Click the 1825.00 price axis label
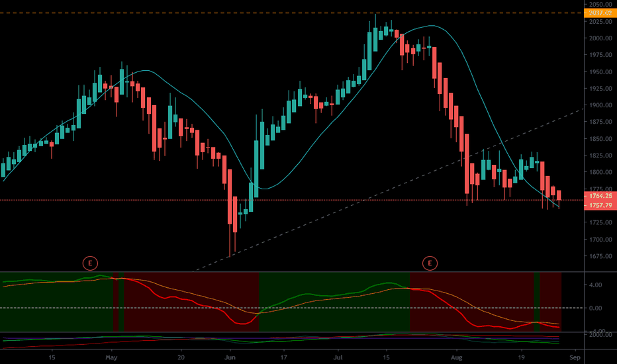 (600, 156)
